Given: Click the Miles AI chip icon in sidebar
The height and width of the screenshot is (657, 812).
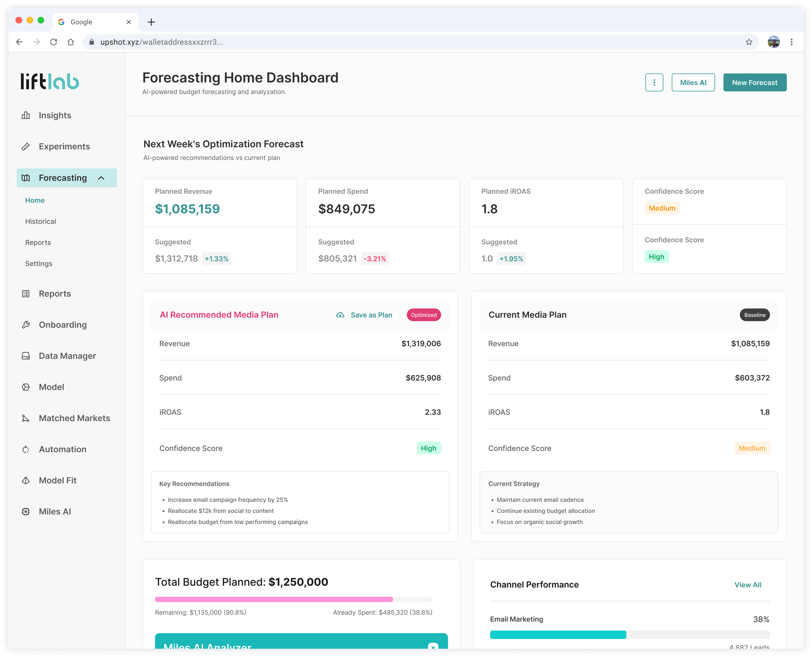Looking at the screenshot, I should [26, 512].
